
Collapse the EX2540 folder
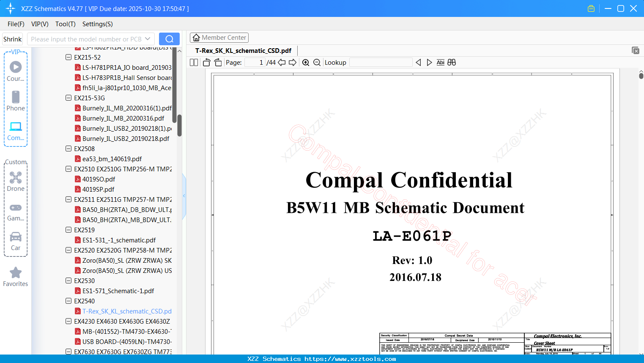pyautogui.click(x=69, y=301)
